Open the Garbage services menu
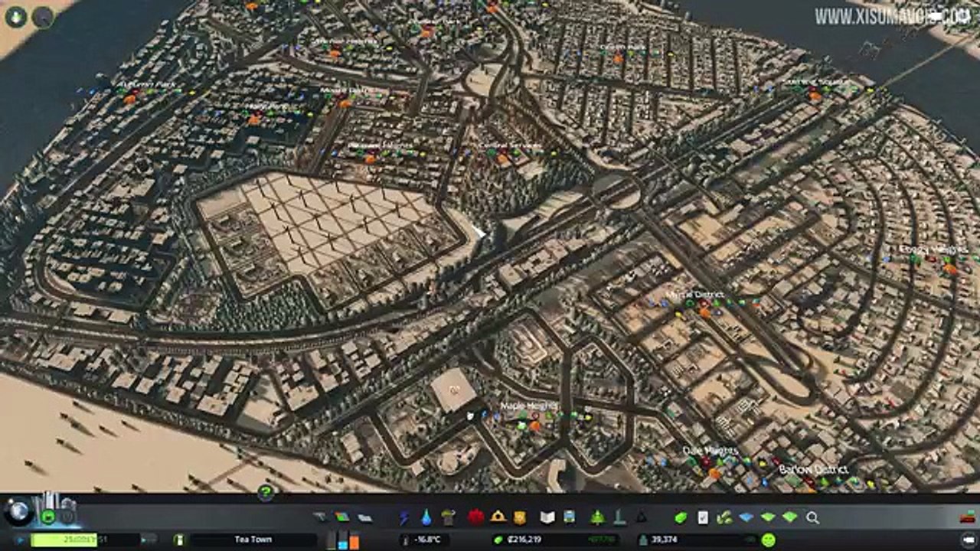Screen dimensions: 980x551 coord(449,518)
